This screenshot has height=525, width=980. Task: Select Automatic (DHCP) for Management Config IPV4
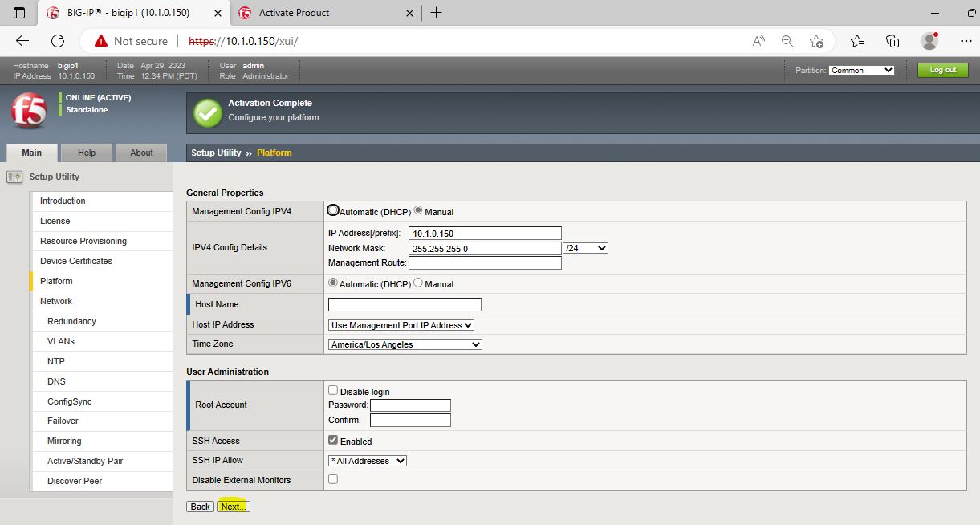333,210
